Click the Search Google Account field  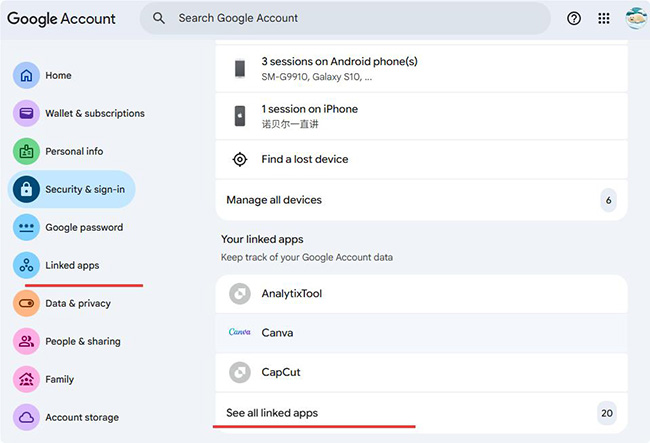pyautogui.click(x=345, y=18)
